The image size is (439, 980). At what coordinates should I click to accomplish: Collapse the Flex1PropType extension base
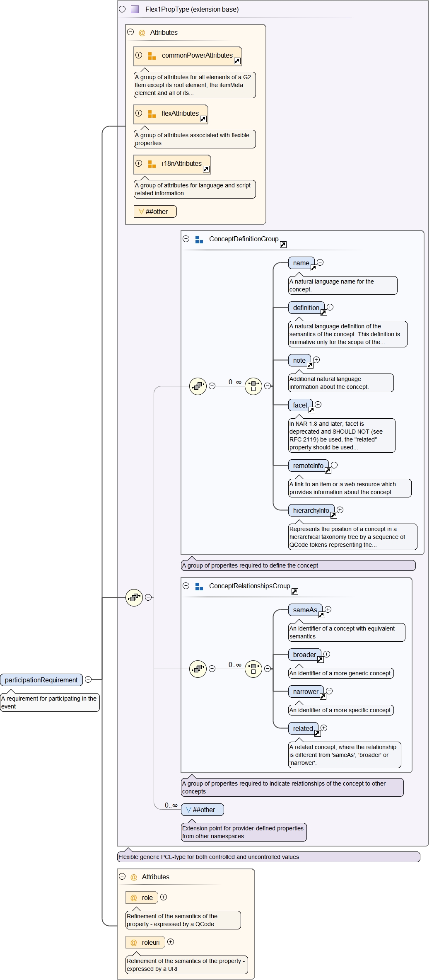[122, 9]
